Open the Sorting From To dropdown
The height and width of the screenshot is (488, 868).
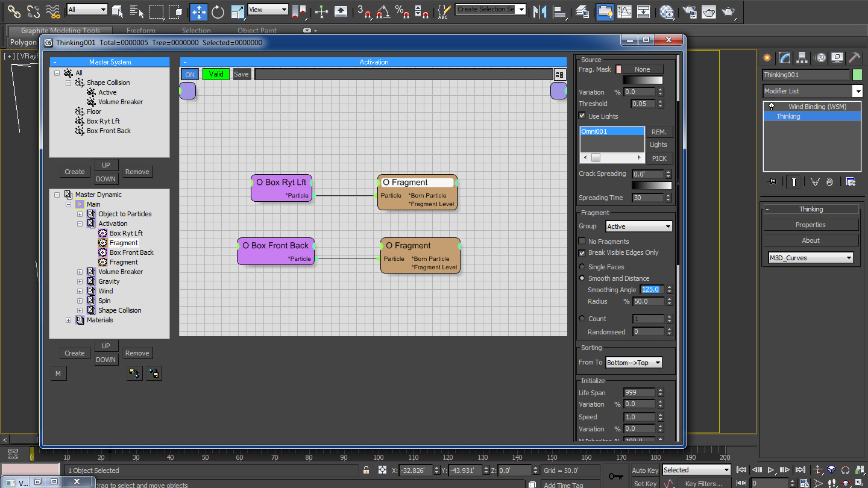click(634, 362)
